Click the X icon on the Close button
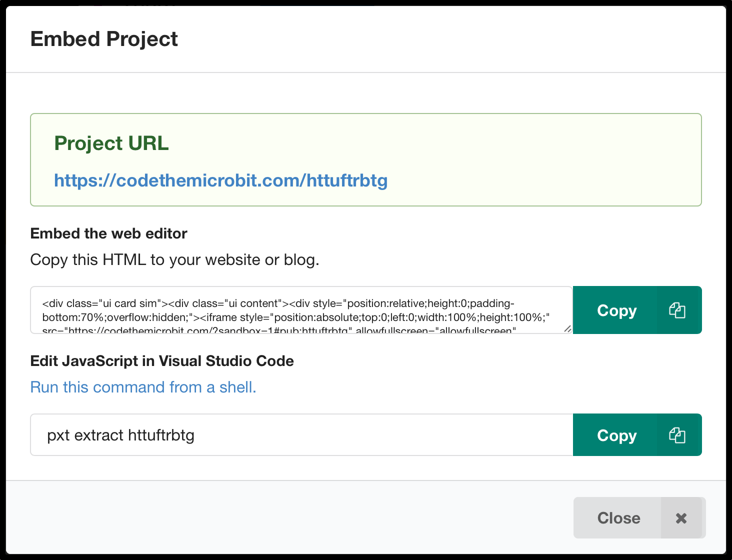732x560 pixels. pyautogui.click(x=681, y=518)
